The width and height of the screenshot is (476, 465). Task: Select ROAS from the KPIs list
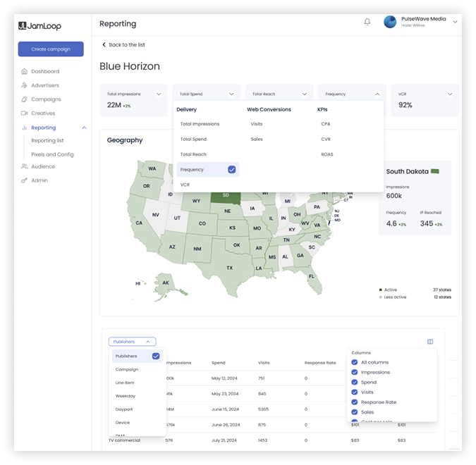pyautogui.click(x=327, y=154)
